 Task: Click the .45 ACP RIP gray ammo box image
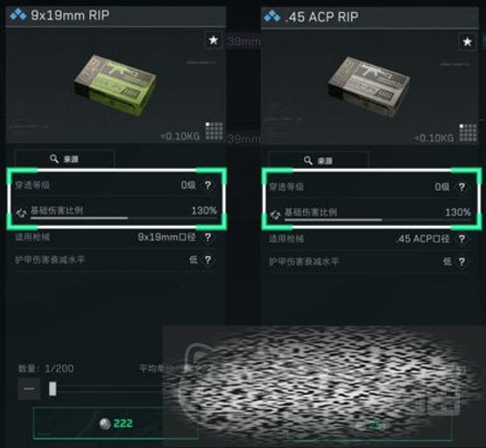tap(369, 87)
